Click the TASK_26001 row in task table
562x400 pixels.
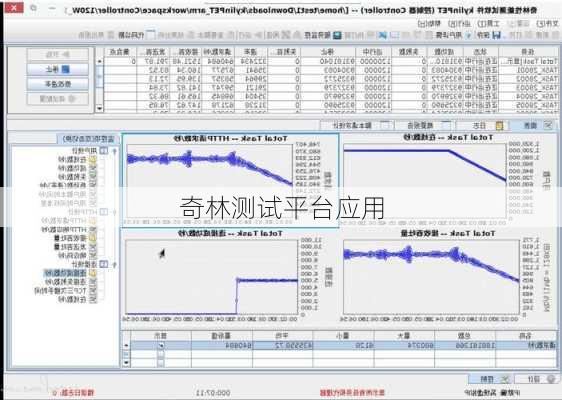click(331, 70)
